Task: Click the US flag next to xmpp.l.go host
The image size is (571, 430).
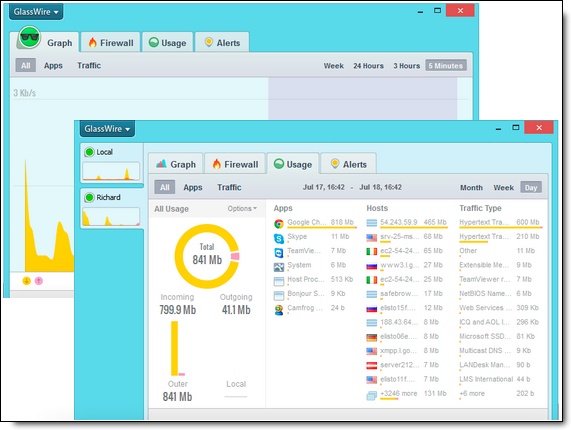Action: [x=372, y=351]
